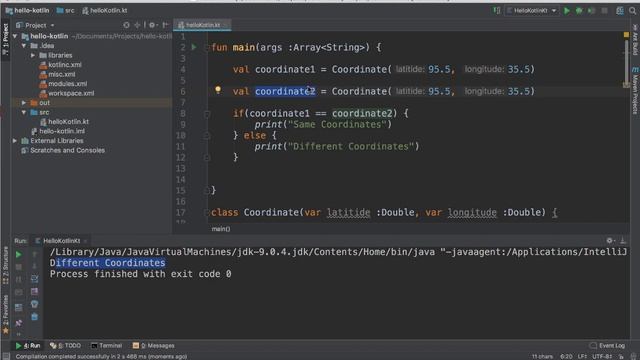Expand External Libraries node
This screenshot has height=360, width=640.
click(x=15, y=141)
